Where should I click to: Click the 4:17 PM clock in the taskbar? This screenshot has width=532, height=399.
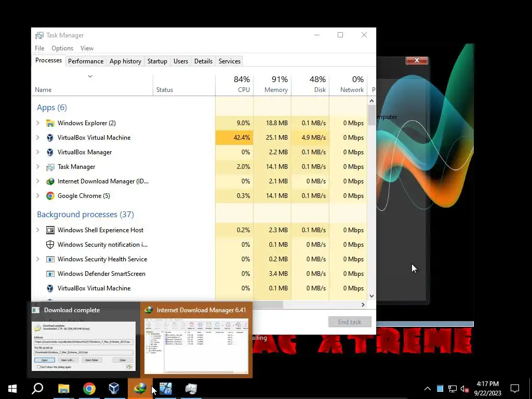tap(487, 384)
